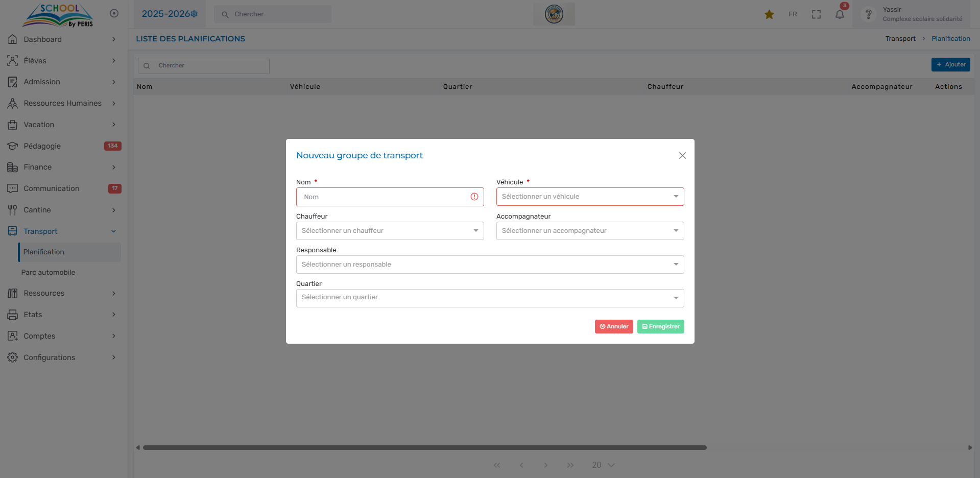This screenshot has width=980, height=478.
Task: Click the help question mark icon
Action: click(x=868, y=14)
